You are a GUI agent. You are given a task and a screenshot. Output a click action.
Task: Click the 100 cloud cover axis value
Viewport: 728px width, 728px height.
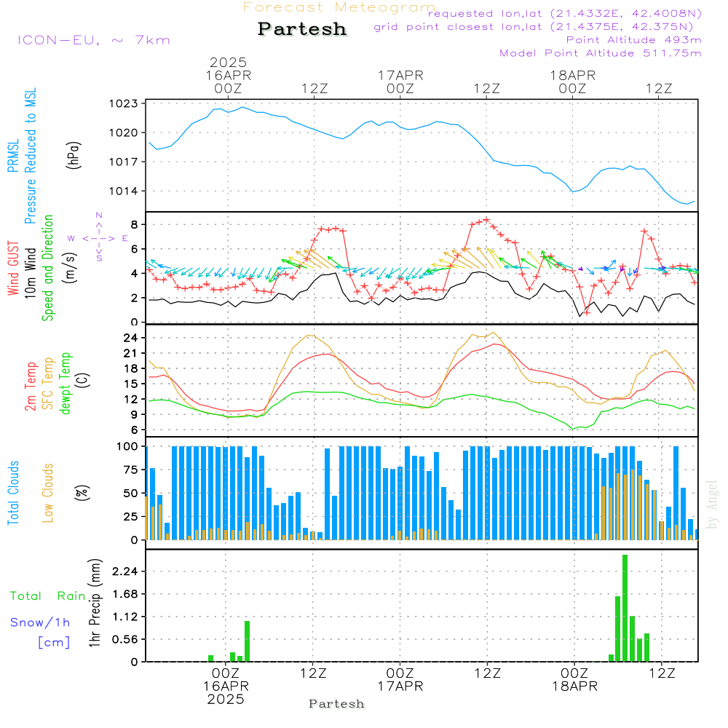(127, 447)
